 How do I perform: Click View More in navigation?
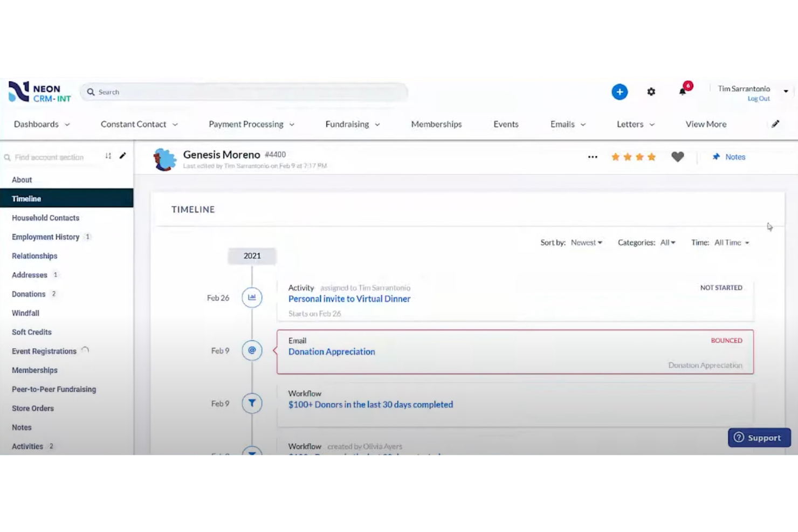706,124
